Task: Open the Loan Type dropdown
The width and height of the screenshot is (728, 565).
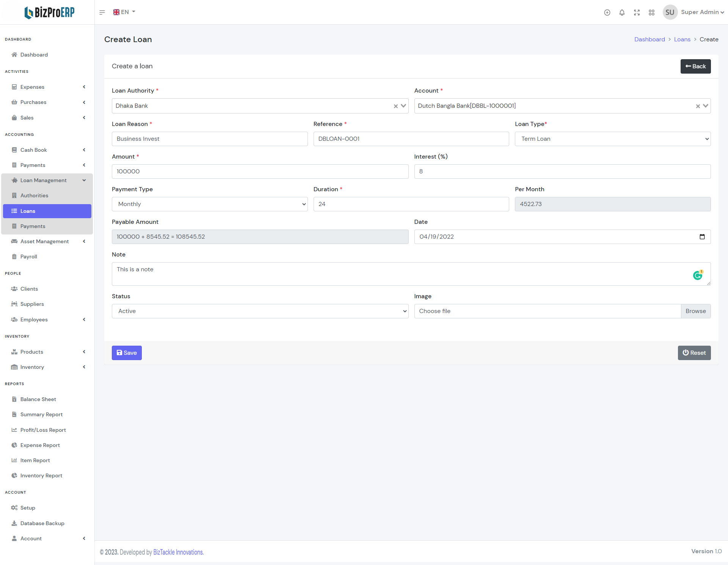Action: tap(612, 139)
